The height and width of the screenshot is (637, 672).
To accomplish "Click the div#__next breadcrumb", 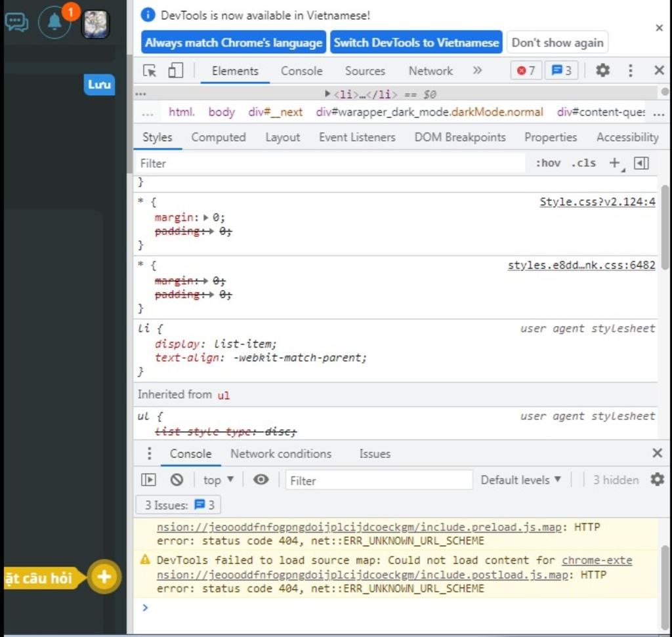I will coord(275,112).
